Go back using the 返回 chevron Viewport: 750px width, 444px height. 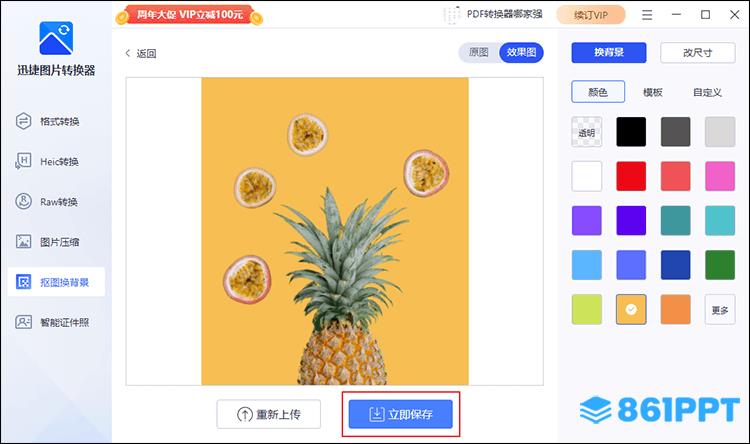[x=128, y=53]
